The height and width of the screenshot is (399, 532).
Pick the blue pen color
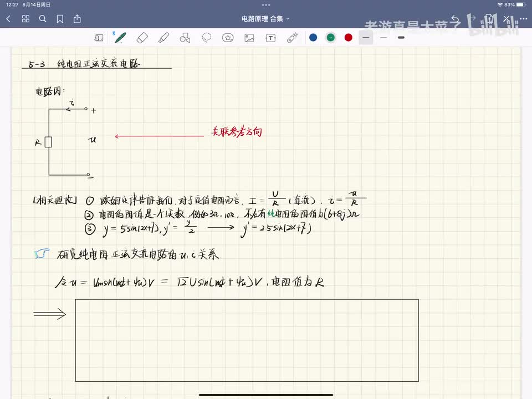coord(313,38)
